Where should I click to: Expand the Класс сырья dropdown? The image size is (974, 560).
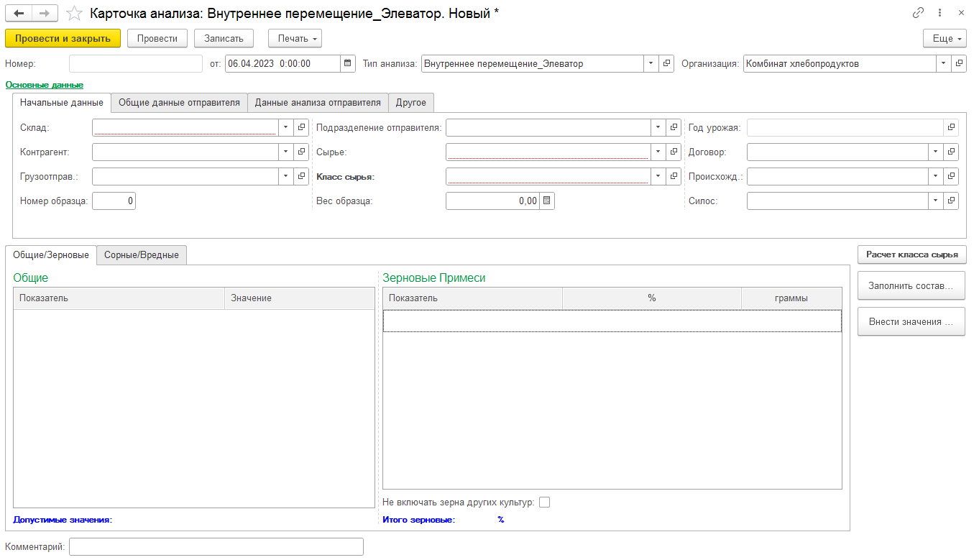tap(658, 176)
